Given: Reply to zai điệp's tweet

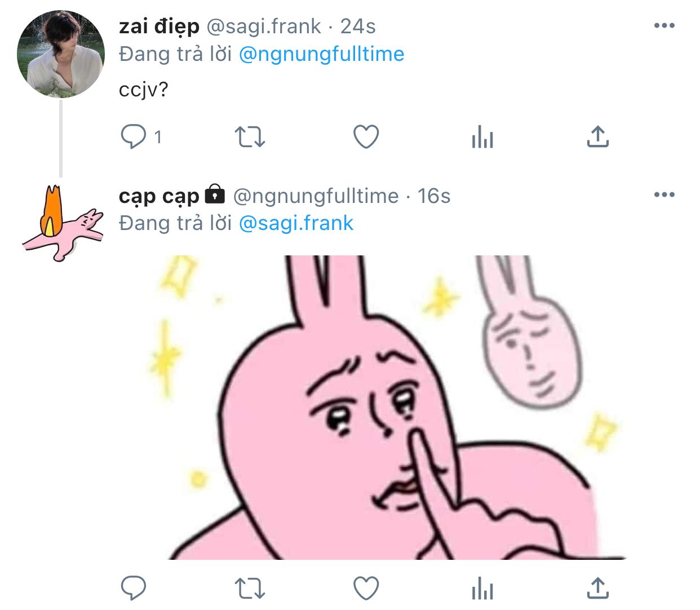Looking at the screenshot, I should 134,136.
